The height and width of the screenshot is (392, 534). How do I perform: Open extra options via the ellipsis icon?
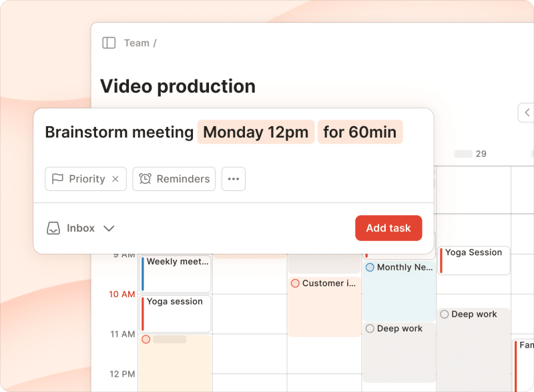click(233, 179)
